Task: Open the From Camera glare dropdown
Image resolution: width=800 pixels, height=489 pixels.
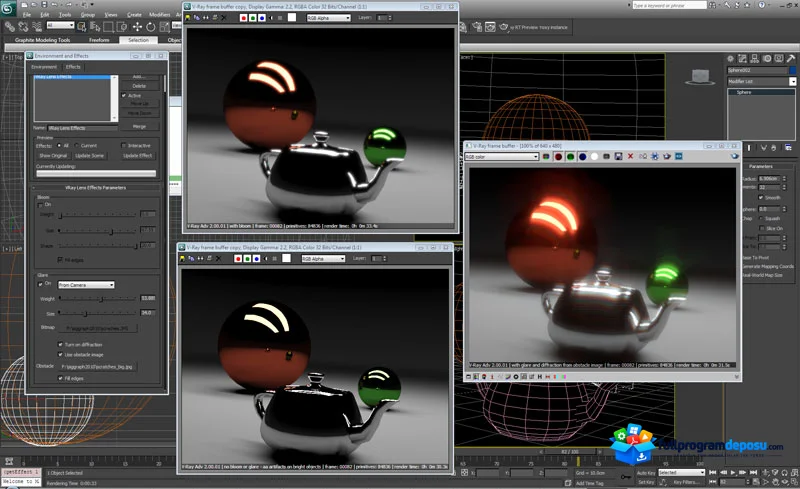Action: tap(86, 285)
